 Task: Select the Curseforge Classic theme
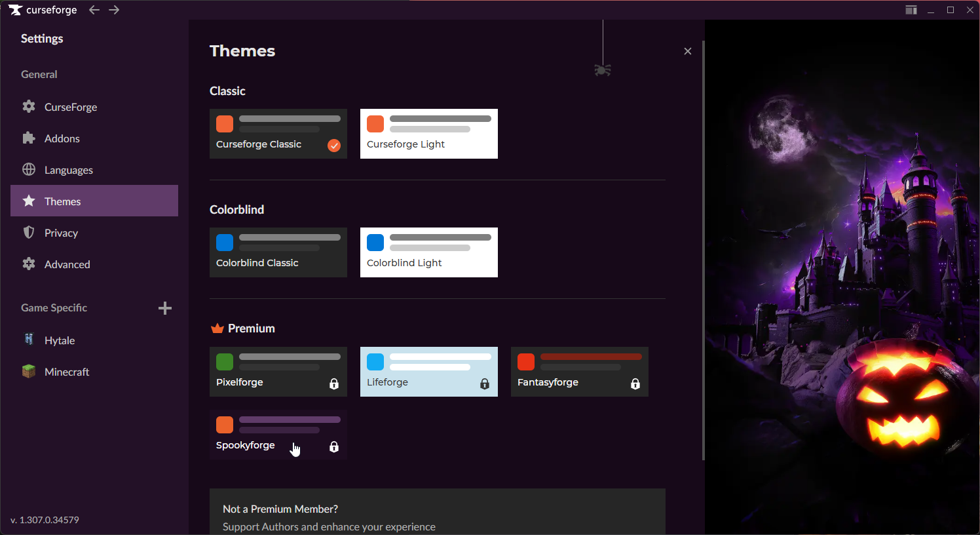(x=278, y=134)
